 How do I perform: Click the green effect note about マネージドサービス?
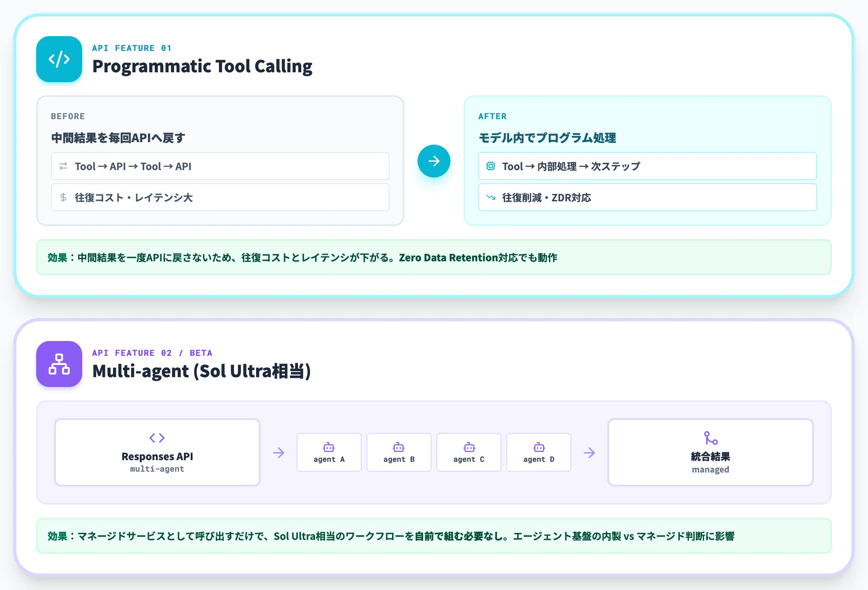tap(434, 536)
